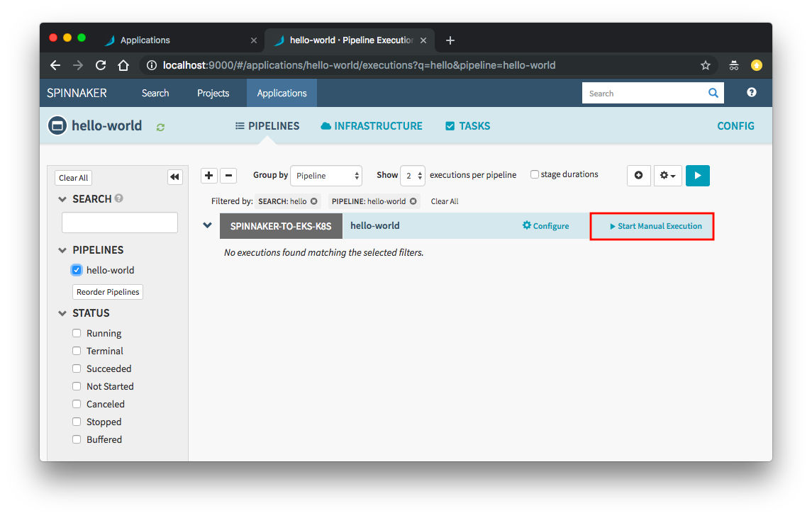The height and width of the screenshot is (518, 812).
Task: Check the Canceled status filter
Action: [77, 404]
